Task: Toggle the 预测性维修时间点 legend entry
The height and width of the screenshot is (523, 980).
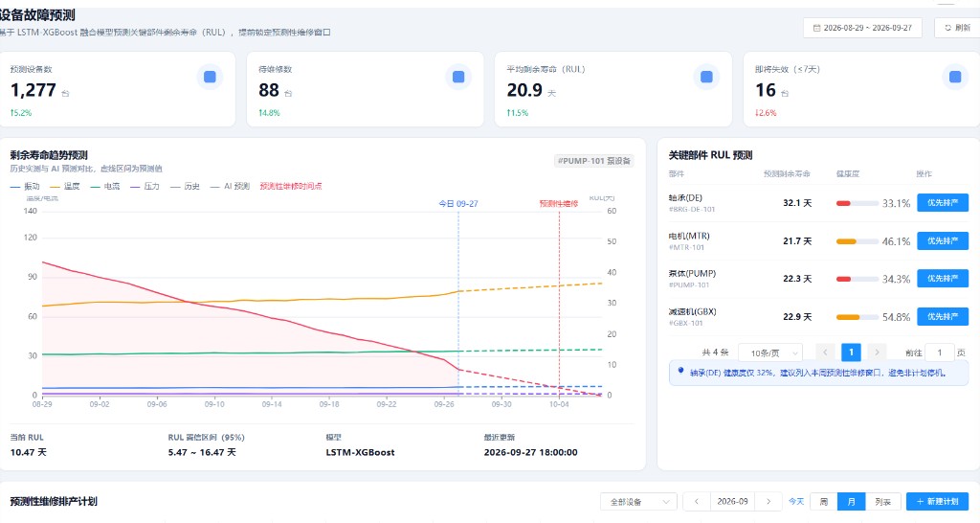Action: 291,187
